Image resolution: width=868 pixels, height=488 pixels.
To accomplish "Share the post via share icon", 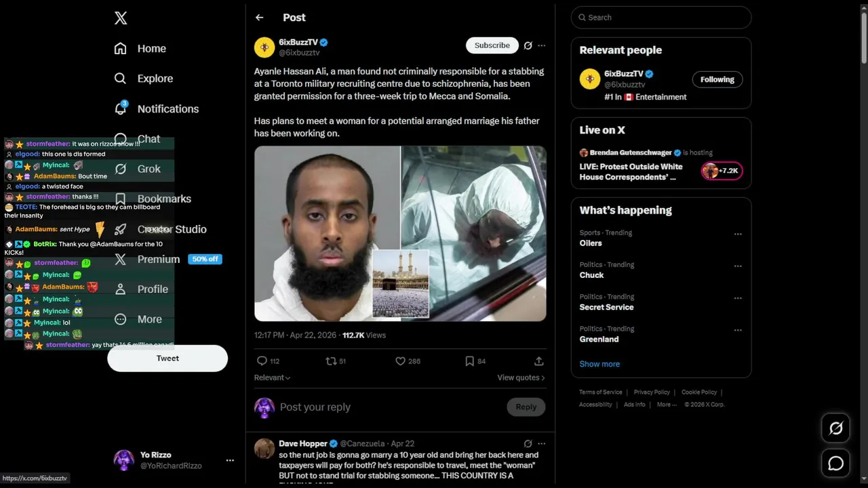I will click(x=539, y=361).
